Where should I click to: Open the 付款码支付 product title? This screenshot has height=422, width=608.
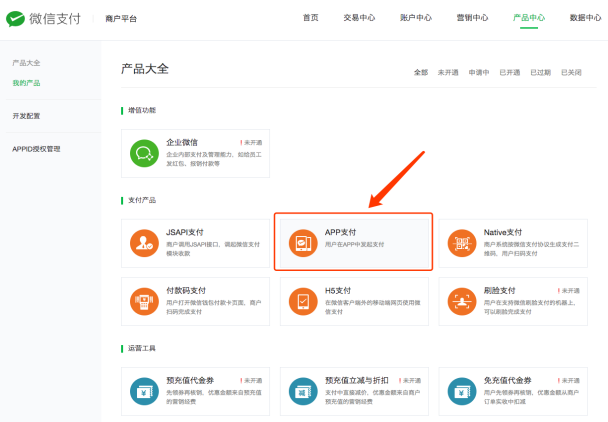pos(186,291)
